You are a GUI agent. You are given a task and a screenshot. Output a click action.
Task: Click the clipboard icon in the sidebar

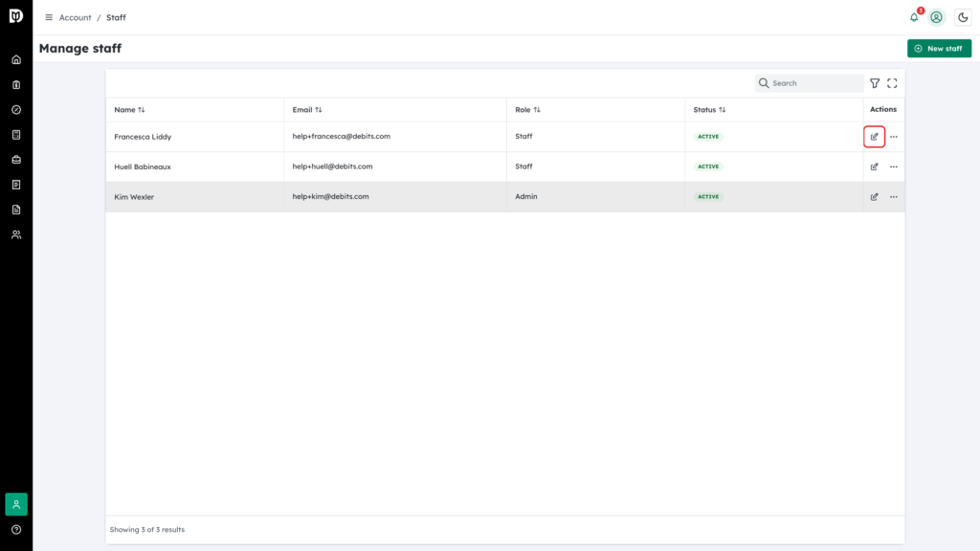pos(16,85)
